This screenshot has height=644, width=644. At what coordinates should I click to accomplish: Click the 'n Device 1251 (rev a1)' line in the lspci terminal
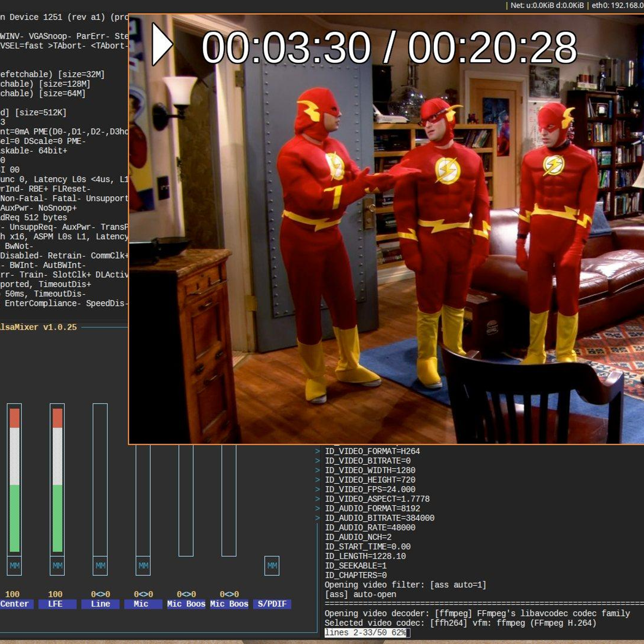(x=64, y=17)
